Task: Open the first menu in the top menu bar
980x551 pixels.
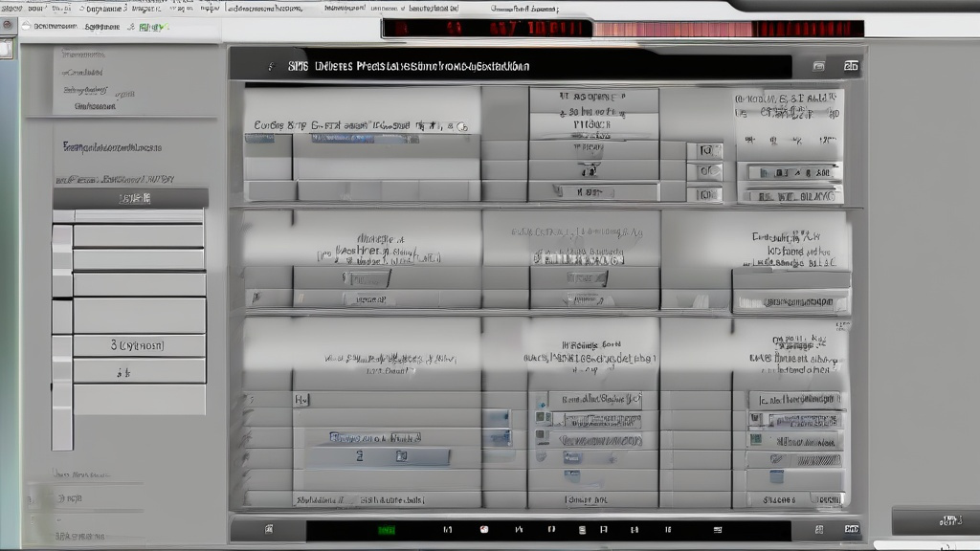Action: point(13,8)
